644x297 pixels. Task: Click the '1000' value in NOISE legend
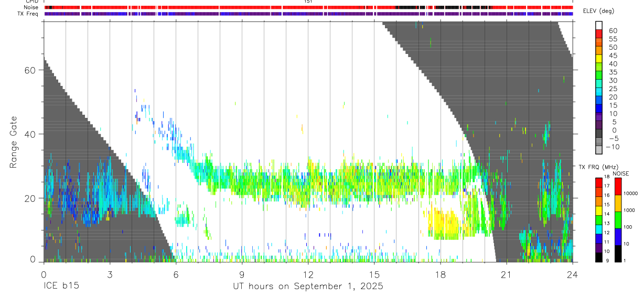coord(630,210)
